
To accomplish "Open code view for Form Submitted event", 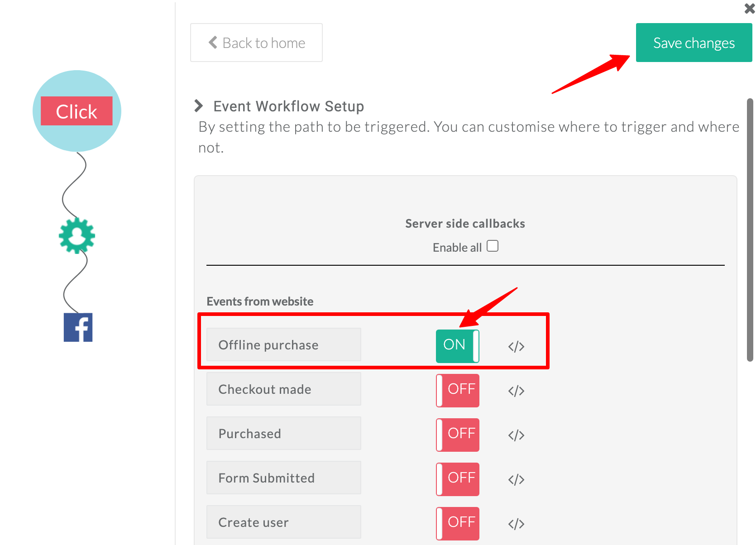I will [x=516, y=479].
